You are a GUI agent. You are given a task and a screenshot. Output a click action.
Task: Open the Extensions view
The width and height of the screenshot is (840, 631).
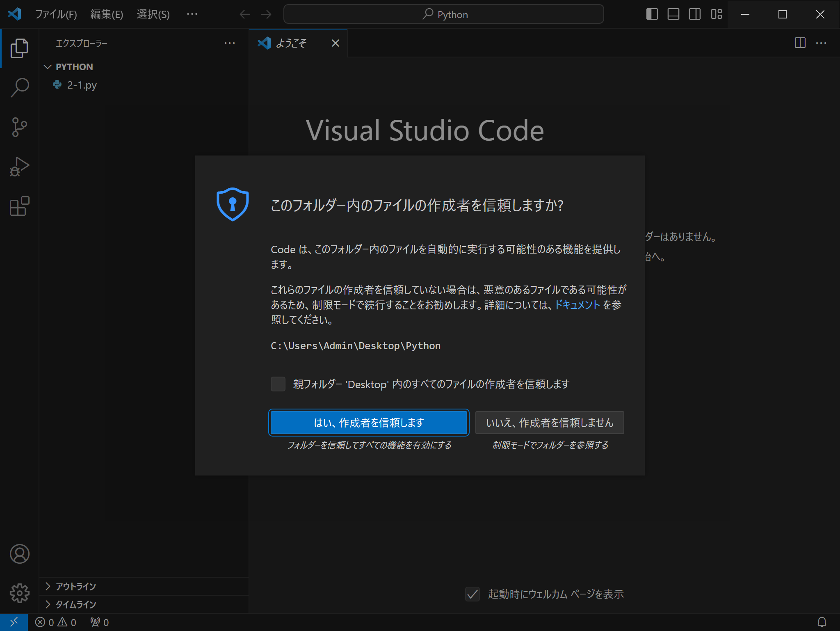click(19, 206)
